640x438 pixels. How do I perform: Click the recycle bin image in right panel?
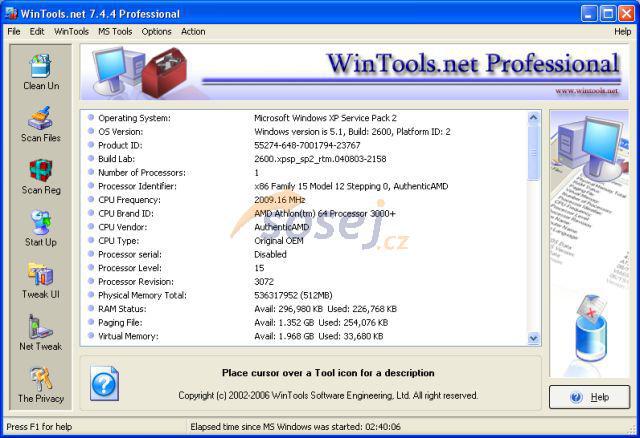click(591, 329)
